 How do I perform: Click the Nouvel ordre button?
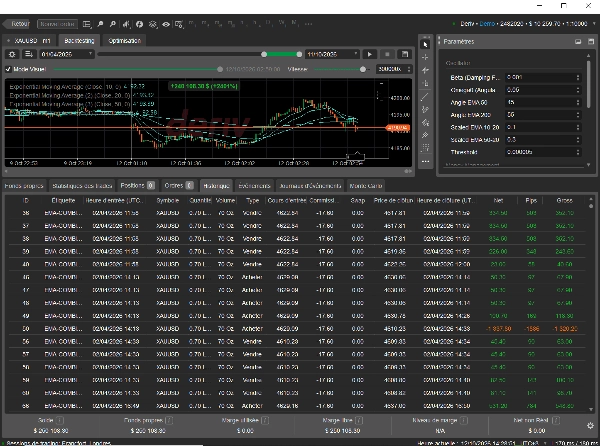(57, 24)
